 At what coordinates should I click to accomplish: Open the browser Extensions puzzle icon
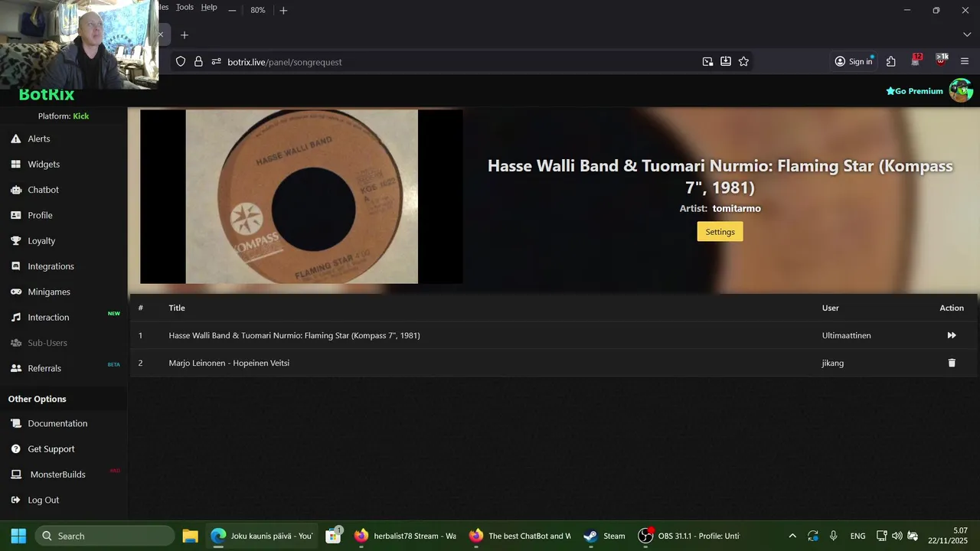click(x=891, y=62)
